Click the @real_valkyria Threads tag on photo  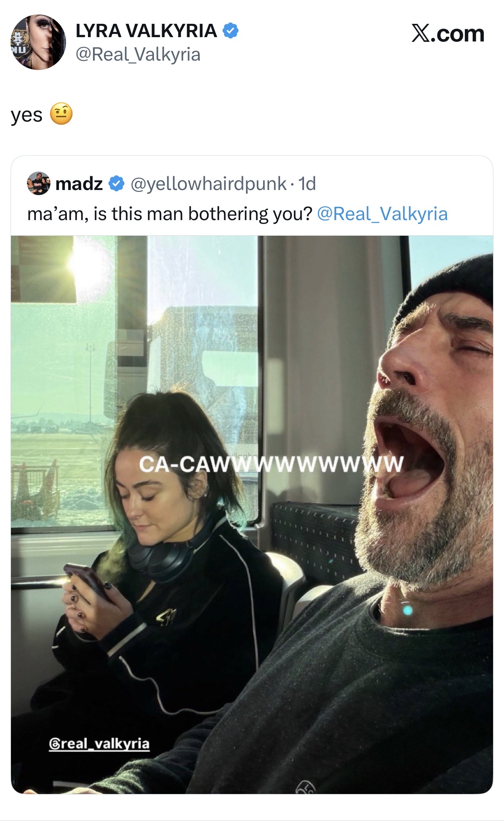[x=99, y=744]
